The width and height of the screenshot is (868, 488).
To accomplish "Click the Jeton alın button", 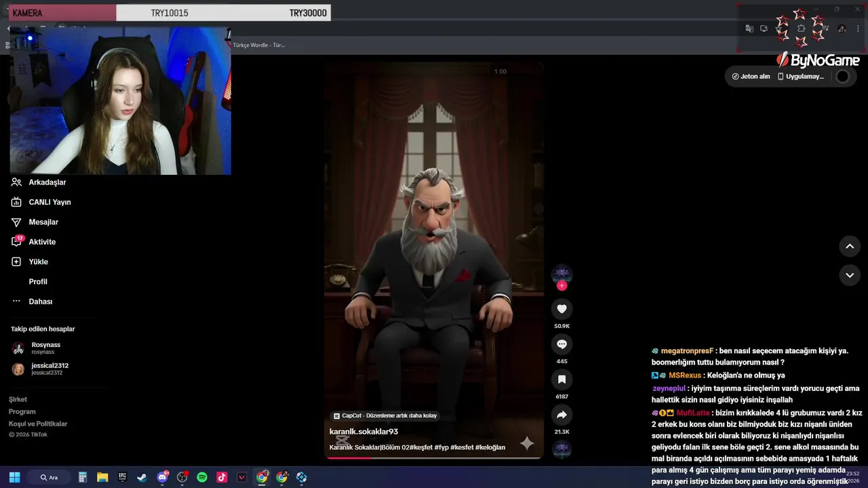I will [x=751, y=77].
